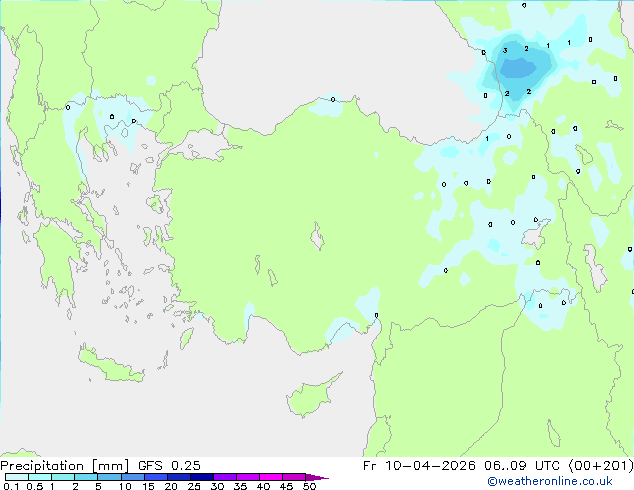The image size is (634, 490).
Task: Select the 'Precipitation [mm]' title text
Action: click(x=65, y=466)
